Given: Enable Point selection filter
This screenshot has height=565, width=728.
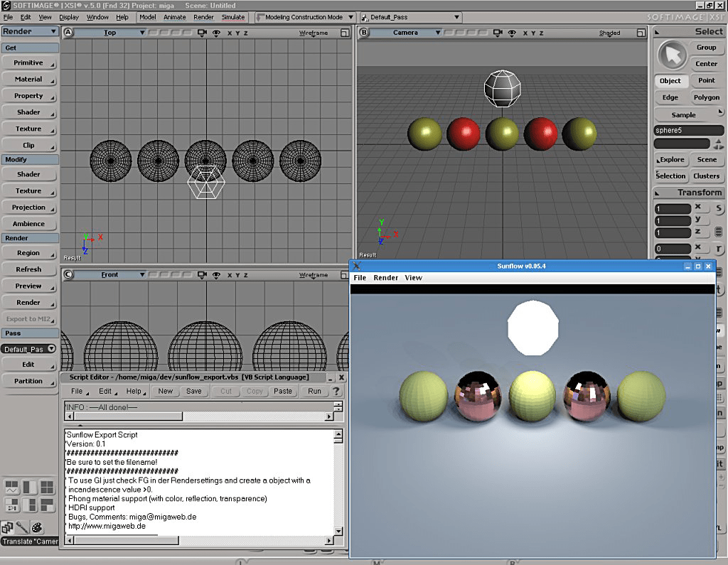Looking at the screenshot, I should [706, 80].
